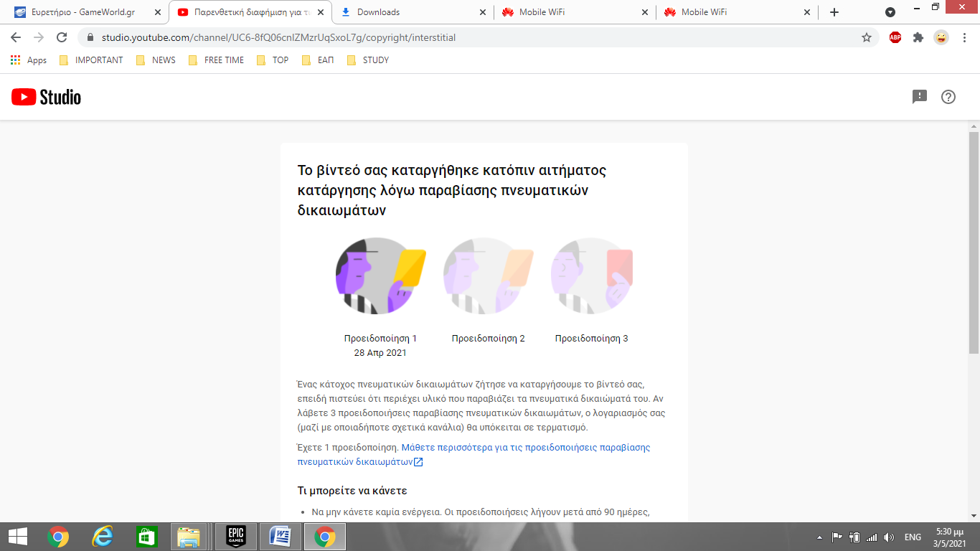Screen dimensions: 980x551
Task: Open the Chrome extensions puzzle icon
Action: point(918,37)
